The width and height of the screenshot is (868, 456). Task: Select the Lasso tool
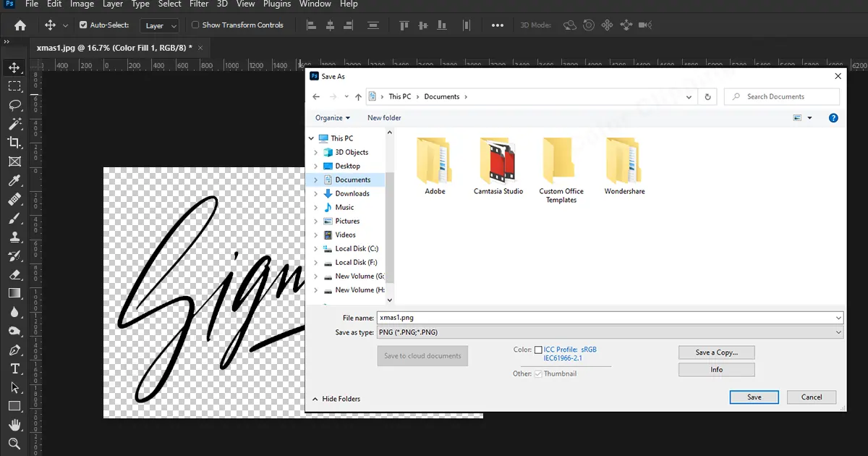click(14, 105)
